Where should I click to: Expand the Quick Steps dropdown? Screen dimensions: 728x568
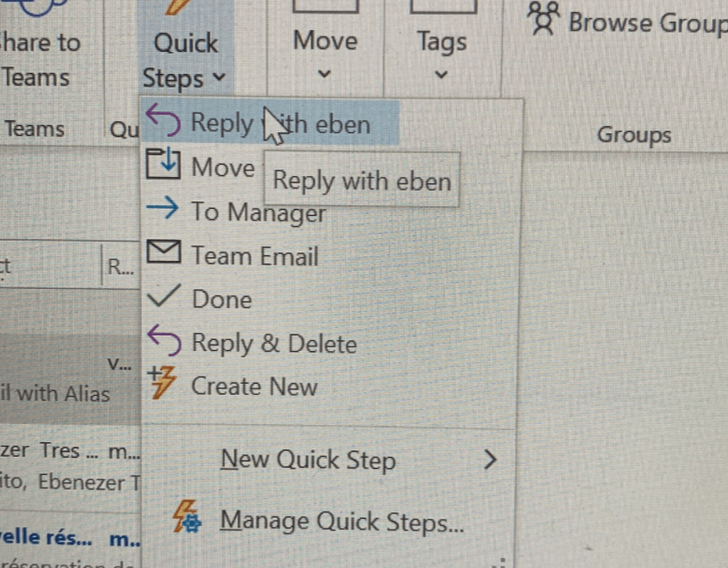(x=185, y=59)
